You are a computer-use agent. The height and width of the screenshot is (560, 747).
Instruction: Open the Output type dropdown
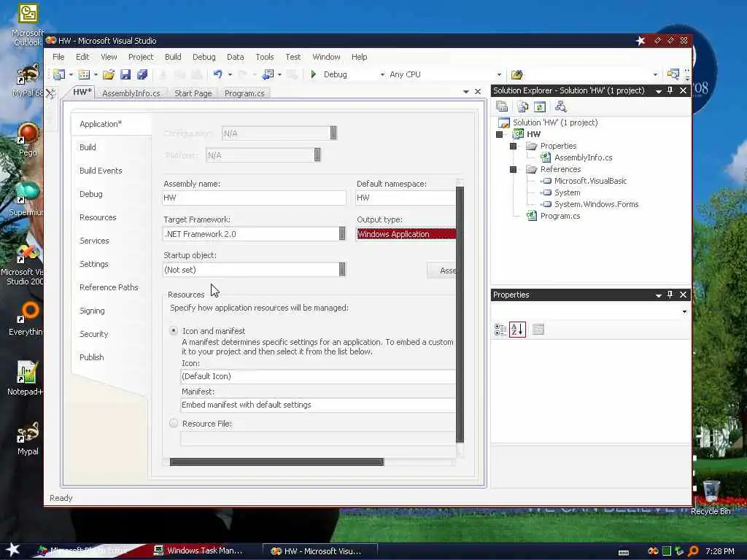406,234
